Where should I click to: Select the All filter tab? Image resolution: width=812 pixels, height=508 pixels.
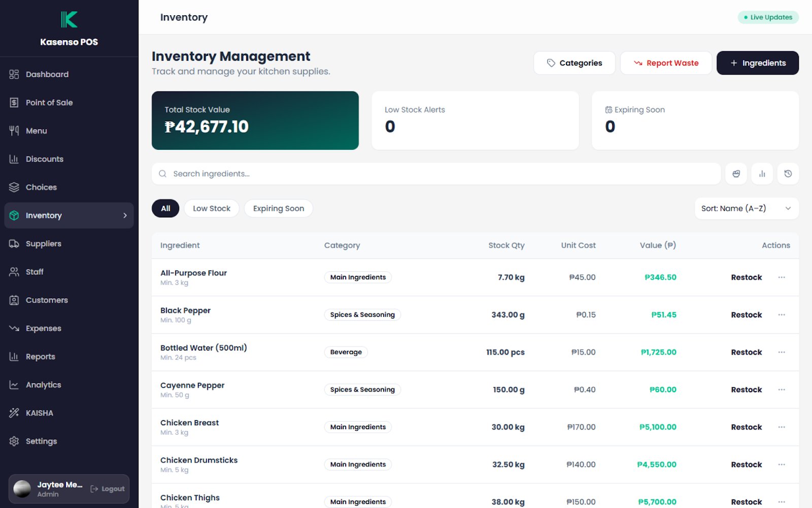tap(165, 208)
